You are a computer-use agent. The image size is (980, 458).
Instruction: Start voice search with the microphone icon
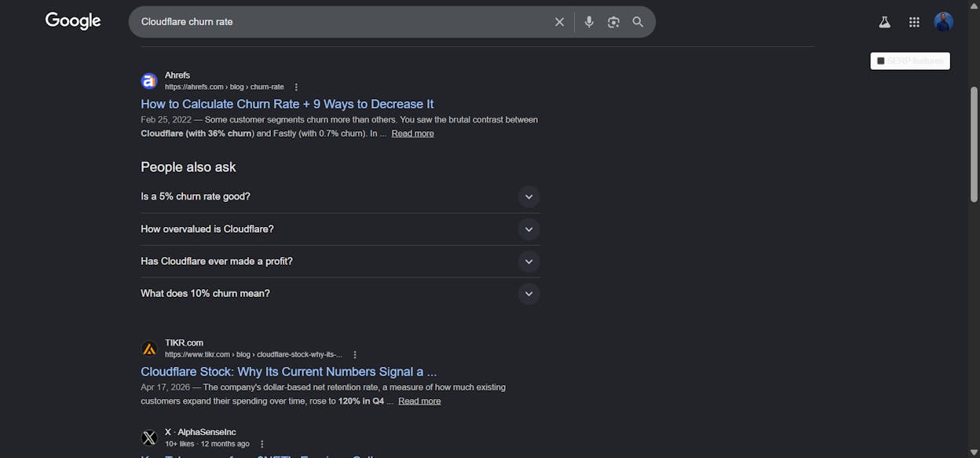[589, 22]
